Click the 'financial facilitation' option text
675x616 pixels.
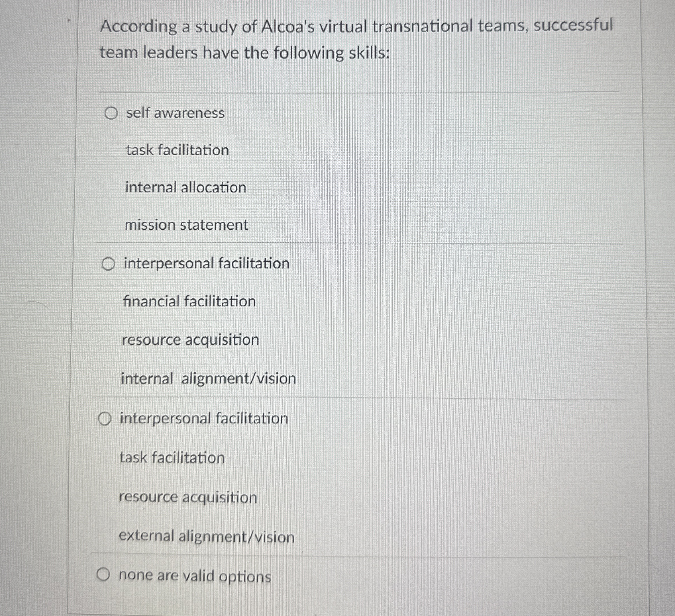pos(189,301)
